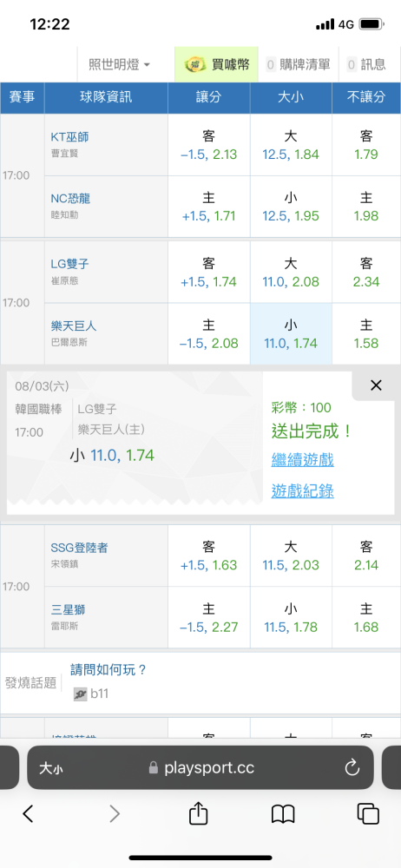Open Safari bookmarks book icon
This screenshot has height=868, width=401.
point(283,814)
